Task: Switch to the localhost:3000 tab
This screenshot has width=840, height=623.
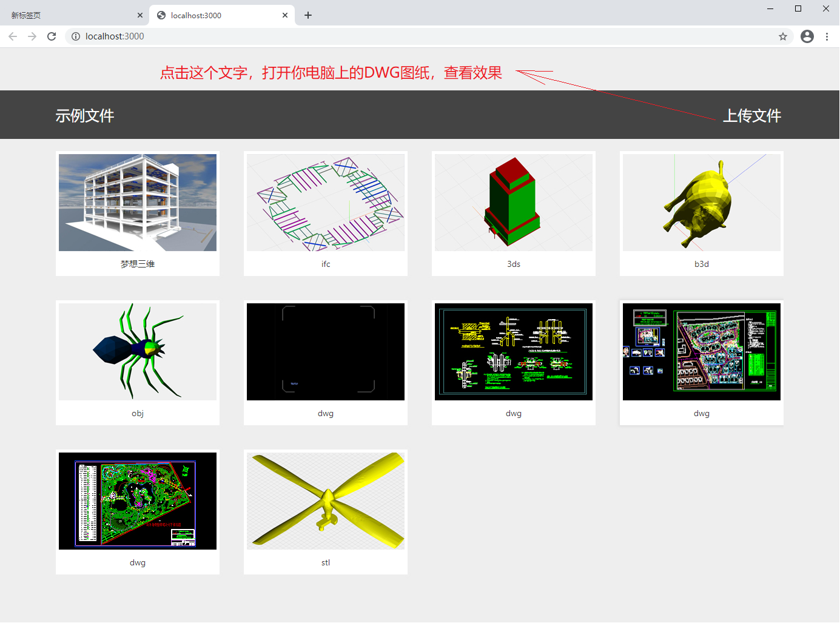Action: click(206, 15)
